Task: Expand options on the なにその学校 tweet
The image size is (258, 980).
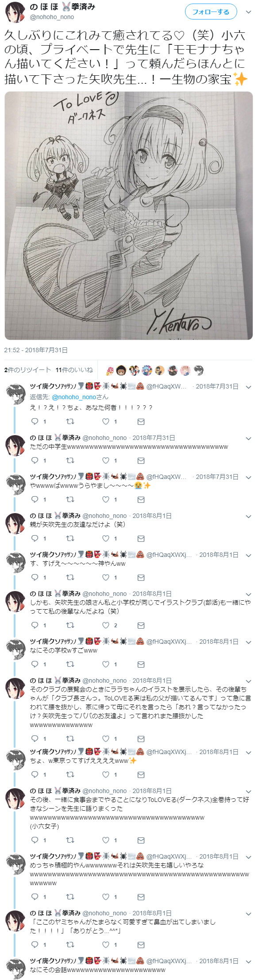Action: [248, 642]
